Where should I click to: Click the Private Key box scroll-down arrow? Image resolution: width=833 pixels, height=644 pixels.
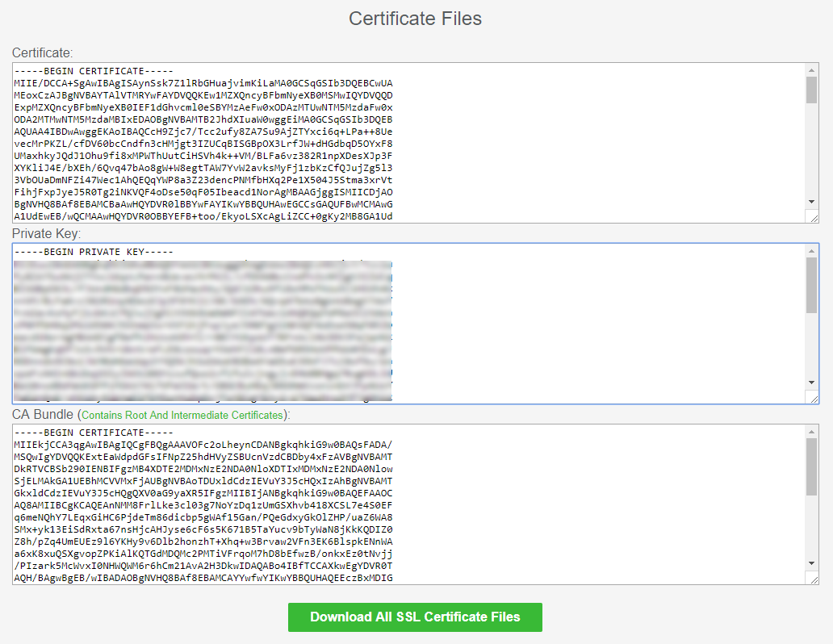(811, 382)
